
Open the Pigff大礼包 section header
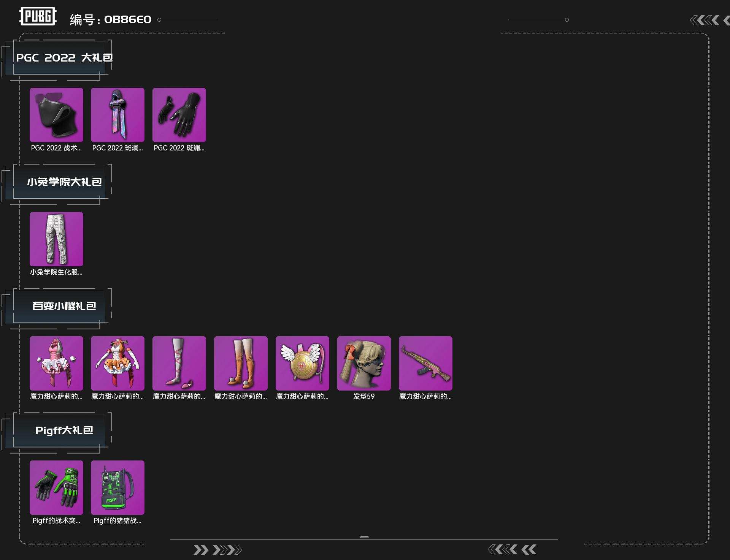pyautogui.click(x=64, y=430)
